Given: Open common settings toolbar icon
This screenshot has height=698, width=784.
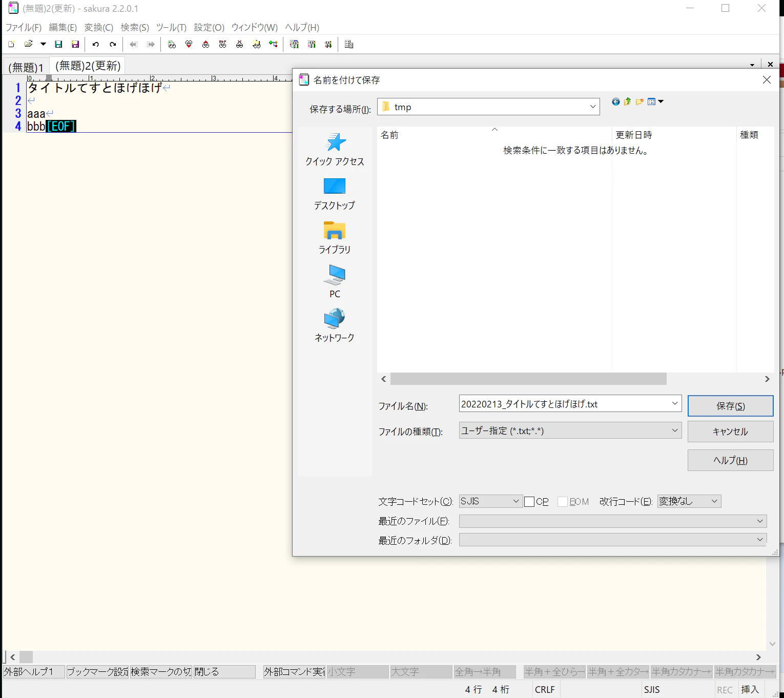Looking at the screenshot, I should pos(311,45).
